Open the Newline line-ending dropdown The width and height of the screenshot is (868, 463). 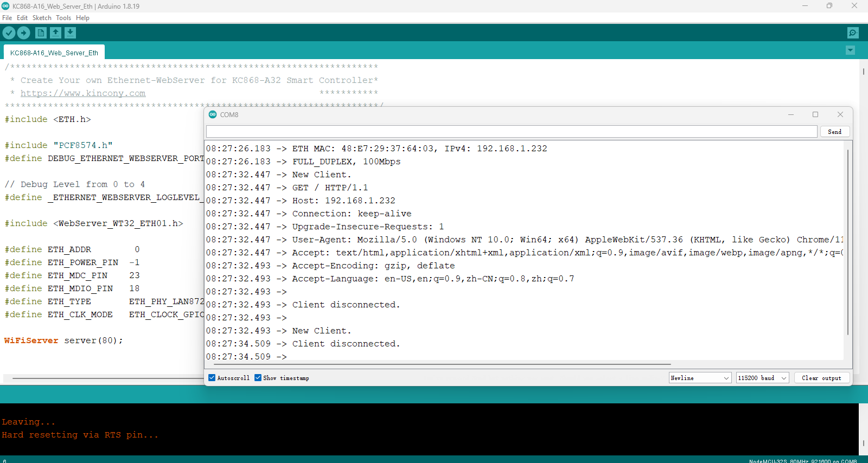[x=700, y=378]
